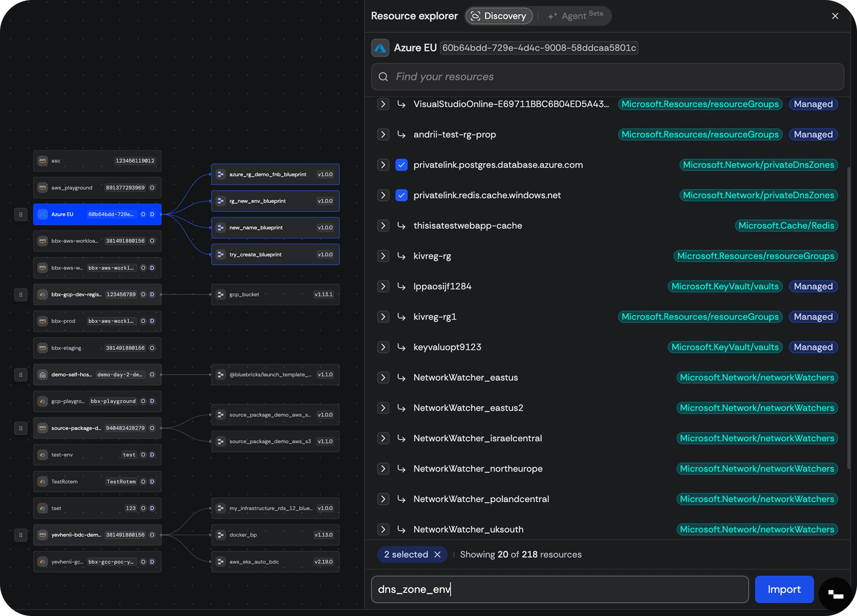Screen dimensions: 857x616
Task: Clear selection with the X in 2 selected
Action: pos(437,554)
